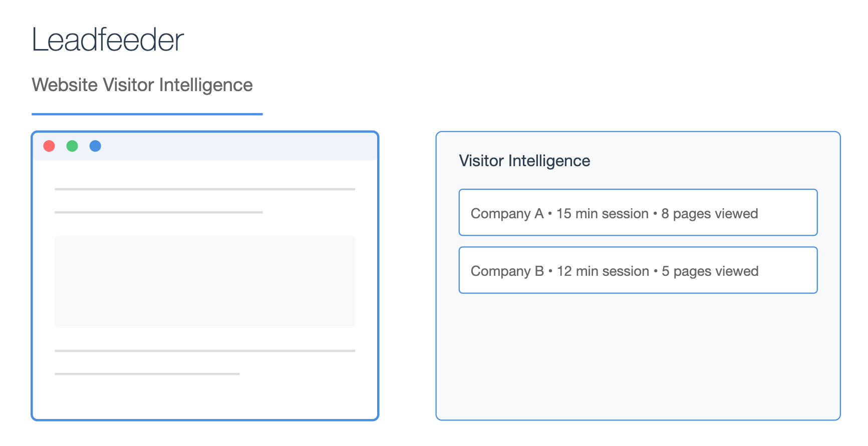
Task: Click the green dot in browser mockup
Action: 72,146
